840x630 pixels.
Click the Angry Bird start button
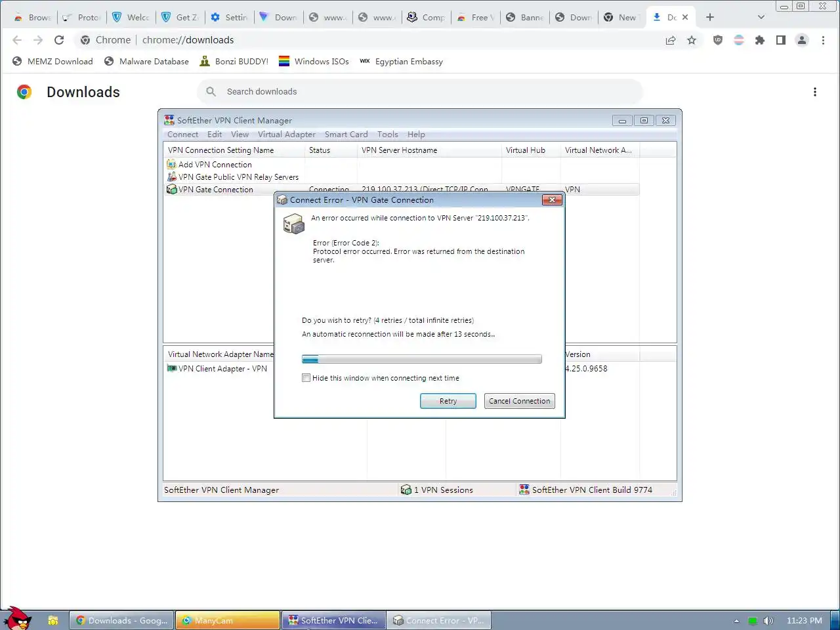click(x=17, y=618)
